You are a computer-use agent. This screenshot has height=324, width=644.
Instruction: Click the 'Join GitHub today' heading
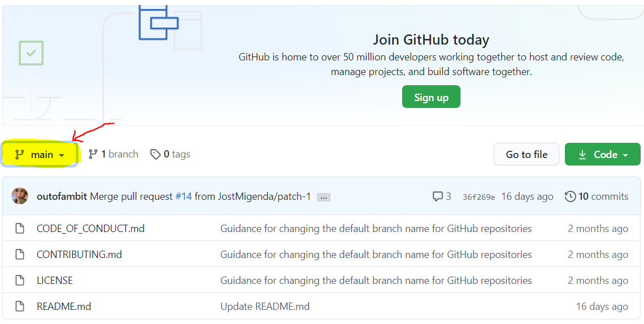pyautogui.click(x=431, y=40)
